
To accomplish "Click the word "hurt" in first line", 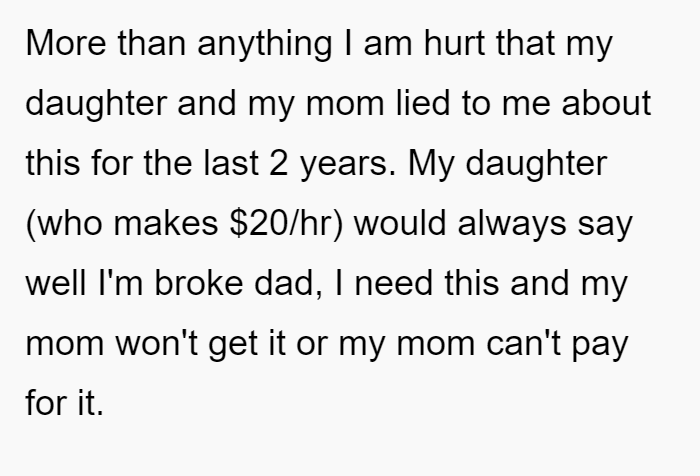I will (454, 43).
